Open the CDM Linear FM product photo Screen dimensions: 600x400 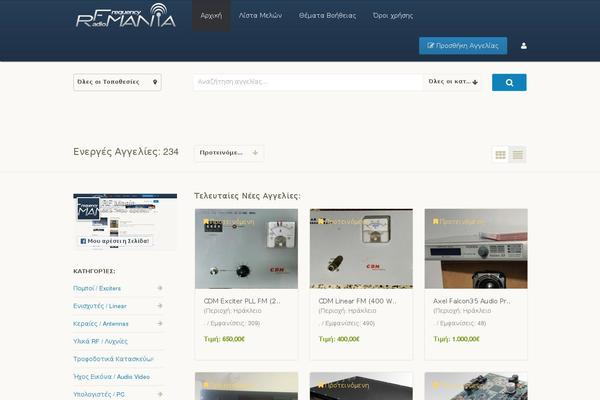361,248
